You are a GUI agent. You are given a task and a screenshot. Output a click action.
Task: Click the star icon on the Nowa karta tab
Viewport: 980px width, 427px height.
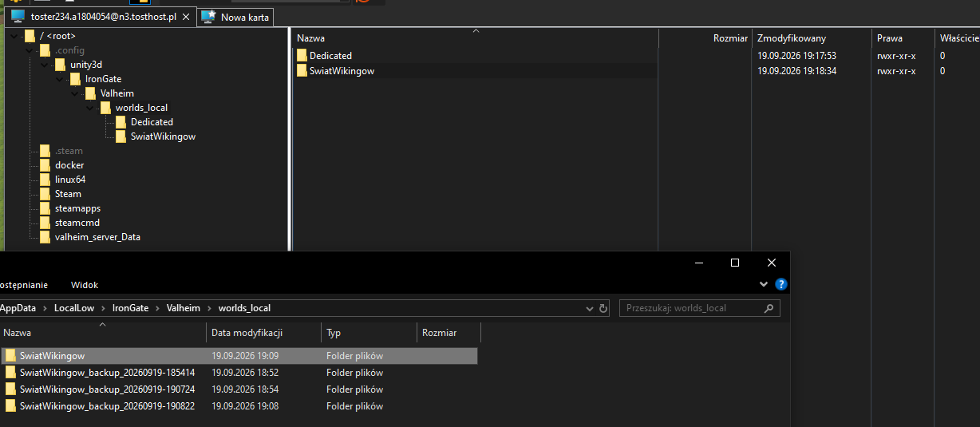(x=208, y=17)
